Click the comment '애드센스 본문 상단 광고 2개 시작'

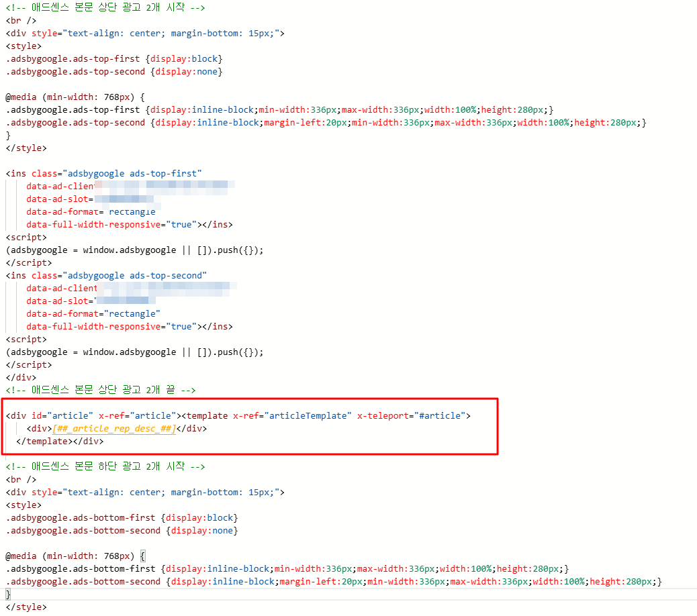click(105, 7)
